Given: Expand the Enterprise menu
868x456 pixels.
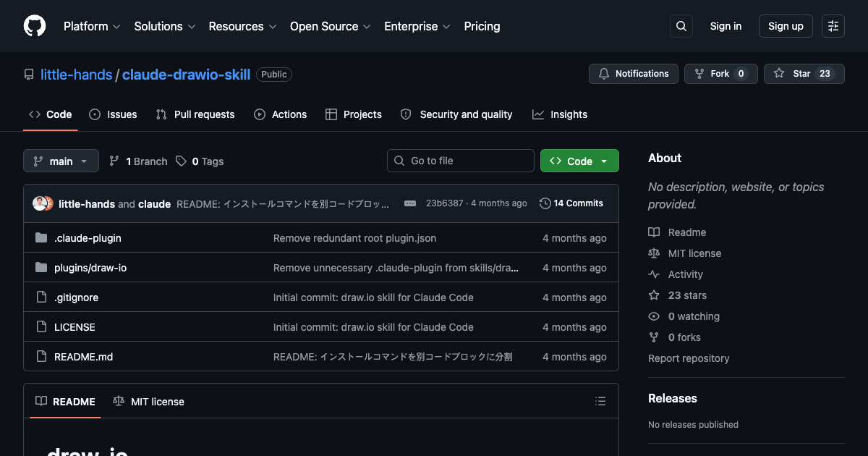Looking at the screenshot, I should pos(417,26).
